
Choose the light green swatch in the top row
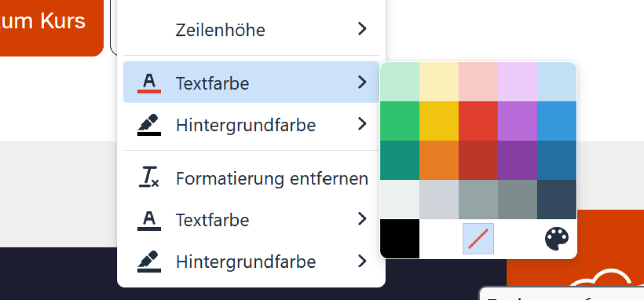click(399, 82)
